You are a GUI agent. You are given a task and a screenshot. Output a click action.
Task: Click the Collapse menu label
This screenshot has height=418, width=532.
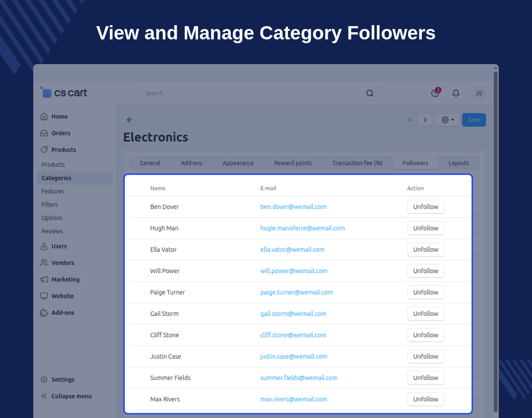point(72,396)
